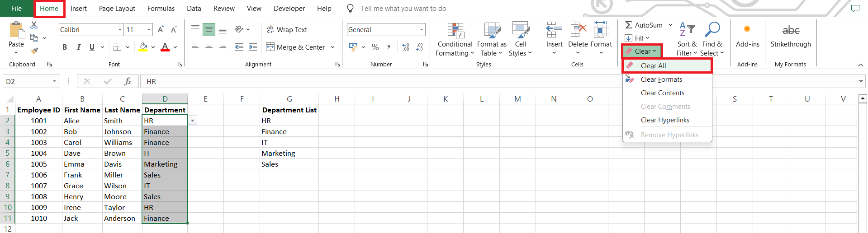Increase indent in the Alignment group
The image size is (868, 233).
point(253,47)
